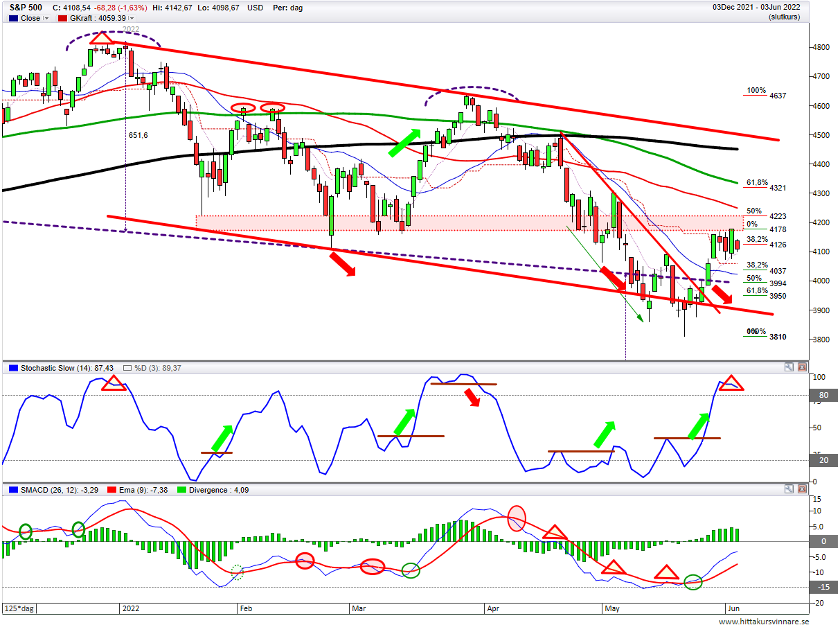Click the red GKraft color swatch
Viewport: 840px width, 625px height.
point(62,19)
